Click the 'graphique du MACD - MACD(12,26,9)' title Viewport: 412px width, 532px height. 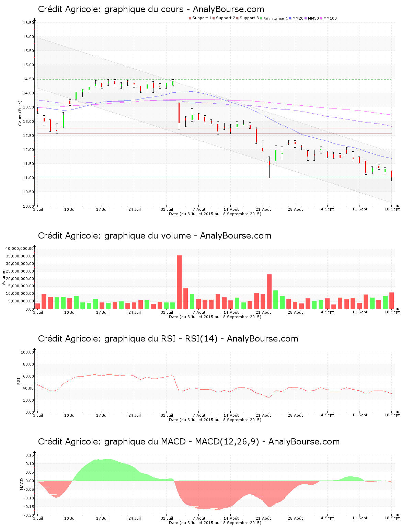pyautogui.click(x=188, y=442)
